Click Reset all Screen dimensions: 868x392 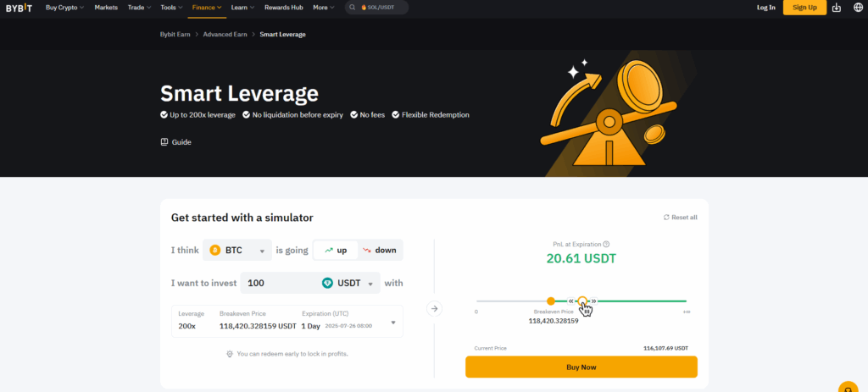point(681,218)
